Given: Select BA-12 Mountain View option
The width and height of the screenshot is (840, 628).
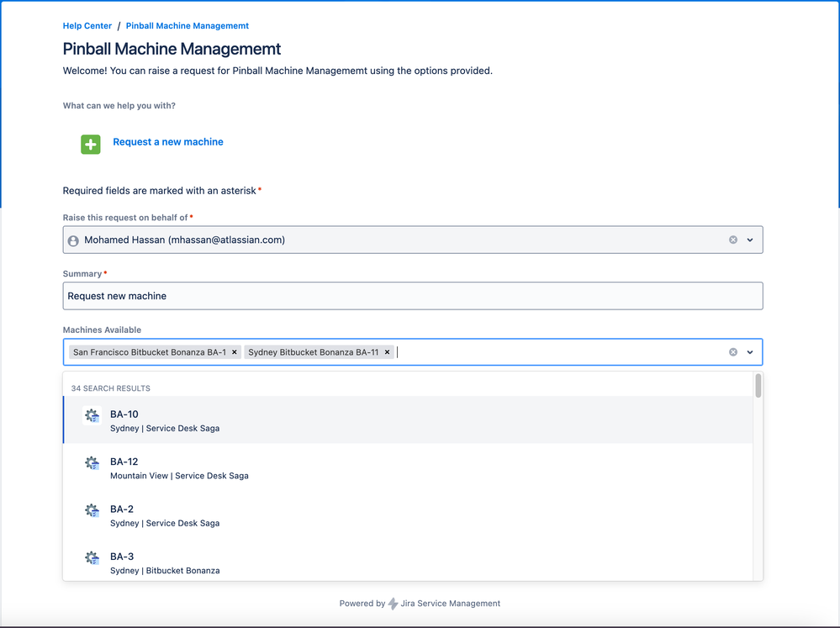Looking at the screenshot, I should point(408,467).
